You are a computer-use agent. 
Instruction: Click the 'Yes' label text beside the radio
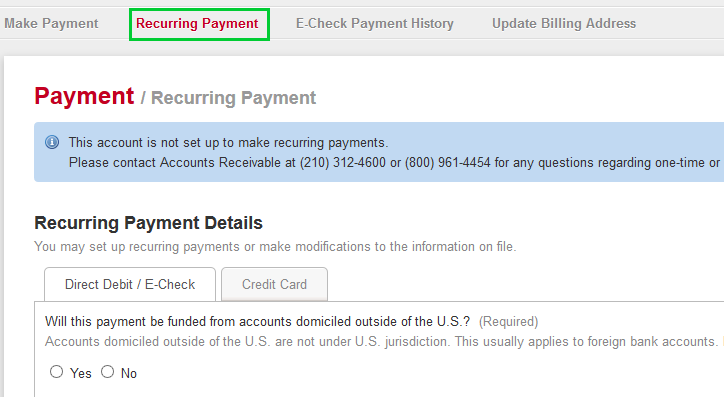pyautogui.click(x=81, y=373)
